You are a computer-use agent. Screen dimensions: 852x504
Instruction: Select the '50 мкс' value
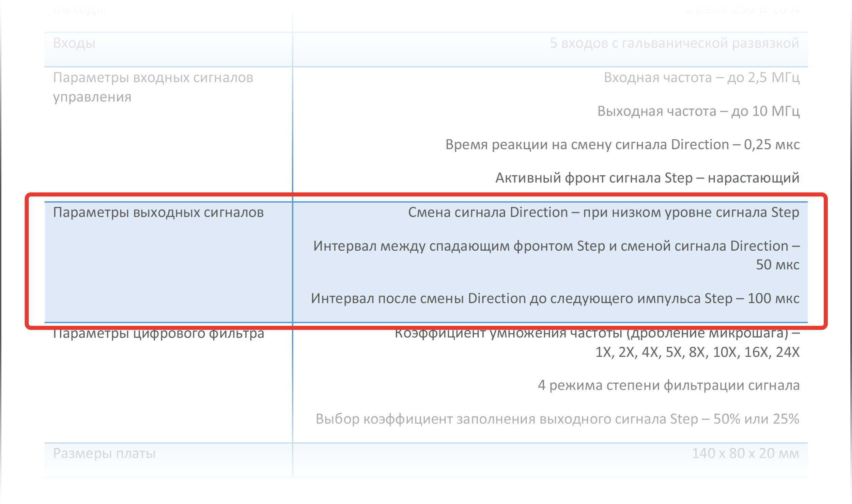(777, 265)
